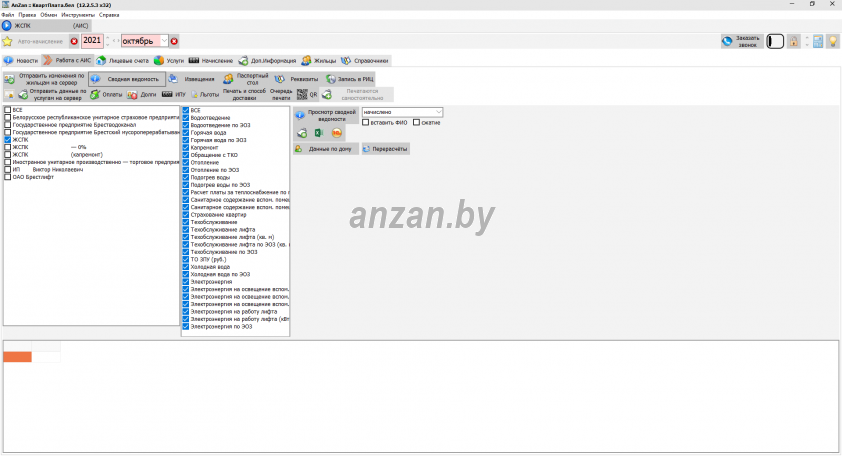Click the year spinner next to 2021
842x456 pixels.
[x=106, y=41]
